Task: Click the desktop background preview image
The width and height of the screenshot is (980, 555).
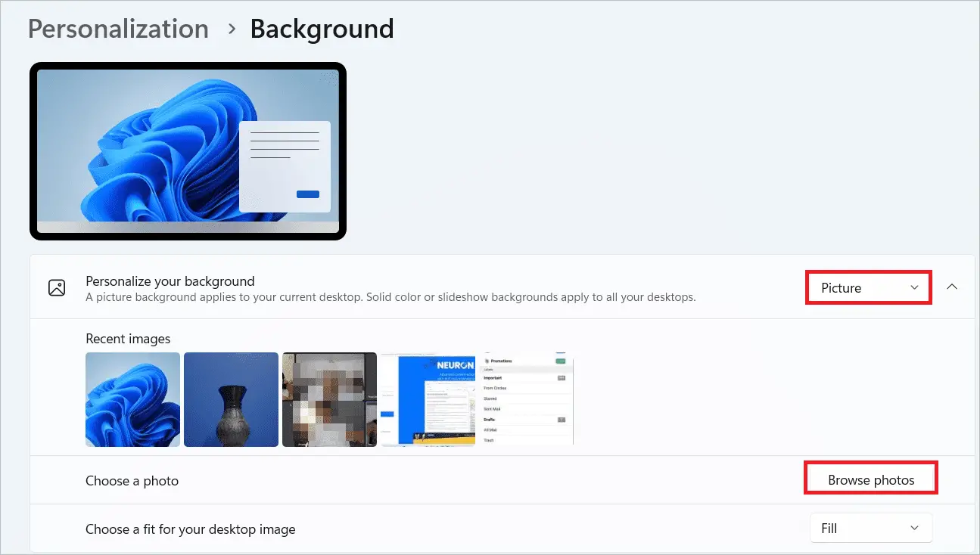Action: pos(188,151)
